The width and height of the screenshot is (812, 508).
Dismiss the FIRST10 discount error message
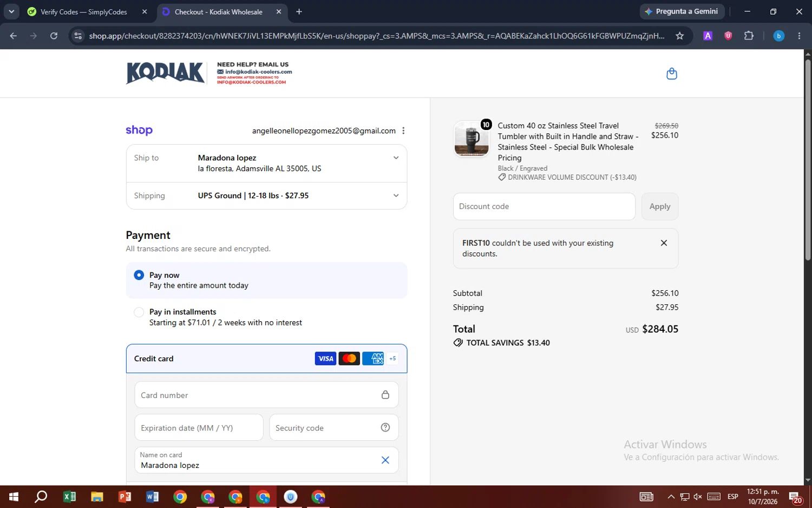[664, 243]
